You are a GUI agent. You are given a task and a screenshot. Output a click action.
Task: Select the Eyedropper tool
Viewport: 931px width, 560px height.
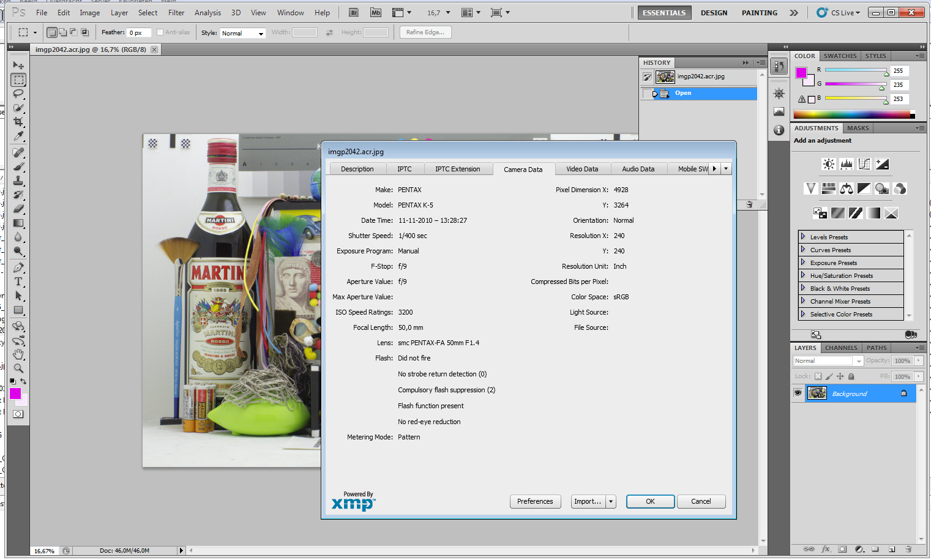pos(18,136)
